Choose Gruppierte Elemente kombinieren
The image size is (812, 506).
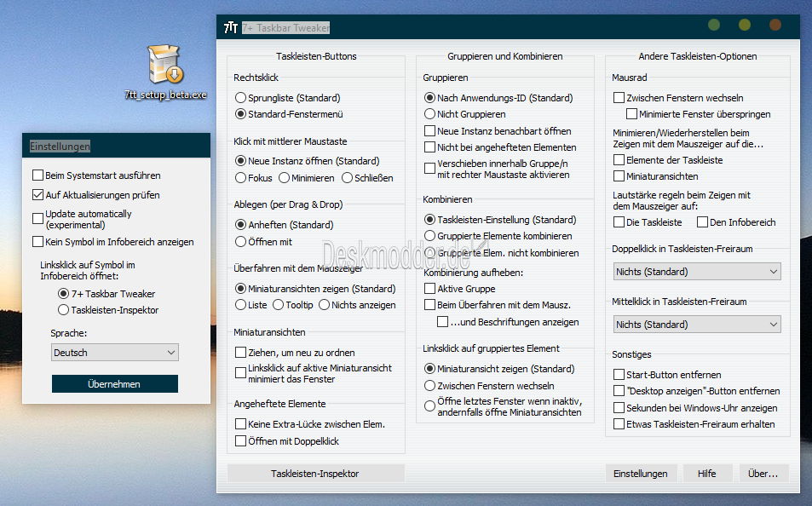coord(429,236)
